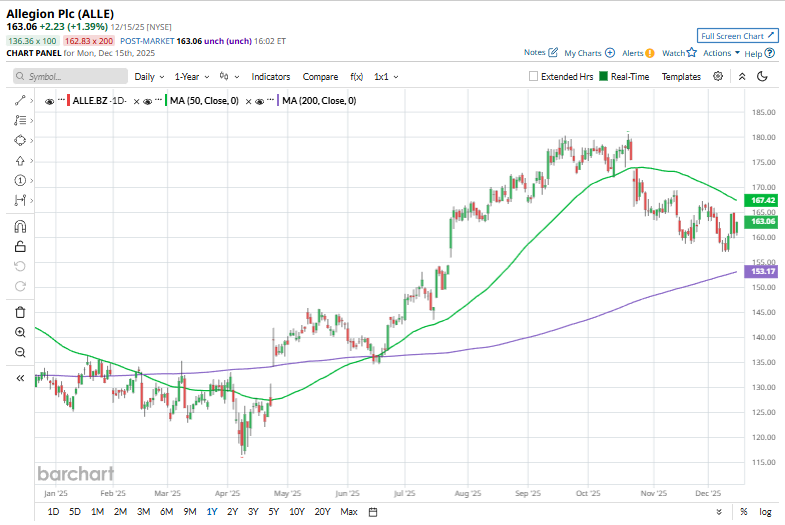
Task: Zoom in using the magnifier plus icon
Action: [x=20, y=332]
